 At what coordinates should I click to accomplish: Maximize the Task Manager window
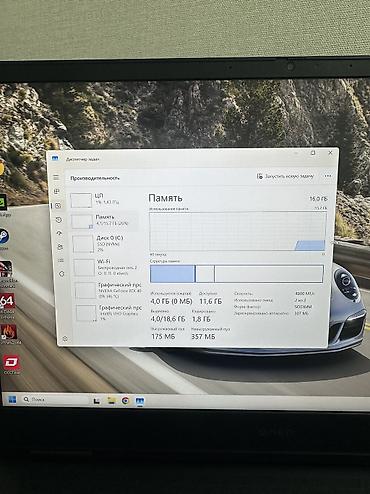(313, 153)
